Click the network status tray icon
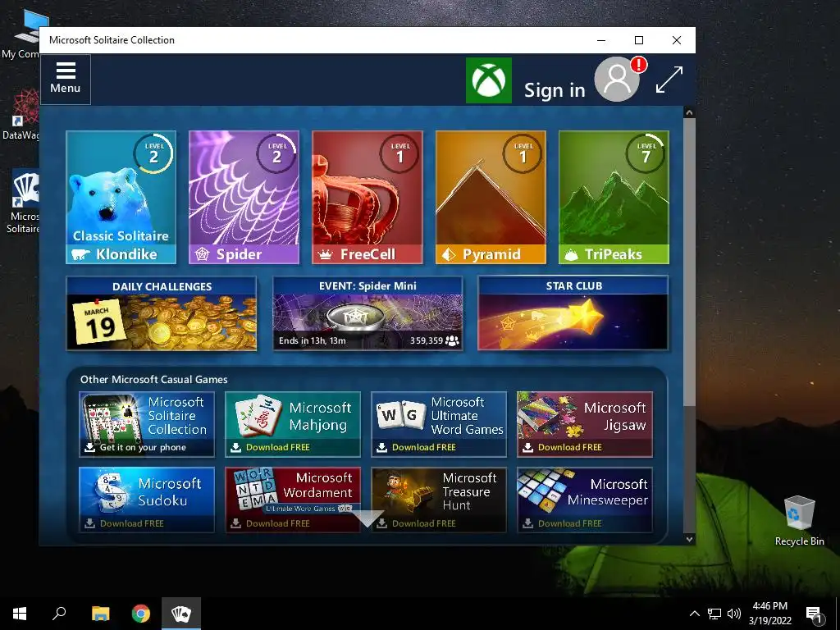Screen dimensions: 840x630 click(714, 614)
